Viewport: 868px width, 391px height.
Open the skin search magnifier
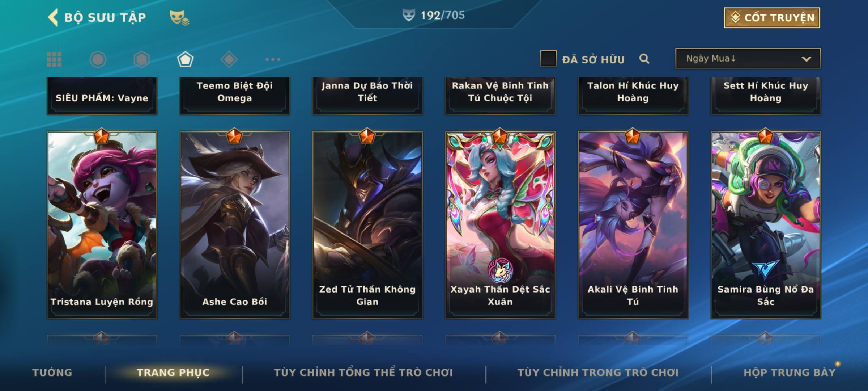(644, 59)
